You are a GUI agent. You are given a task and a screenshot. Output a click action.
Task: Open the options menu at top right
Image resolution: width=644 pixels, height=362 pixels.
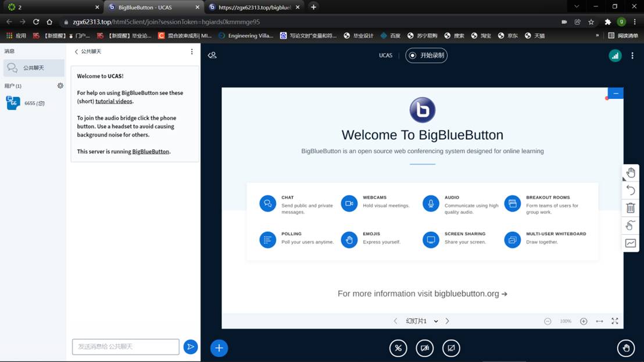click(x=632, y=55)
